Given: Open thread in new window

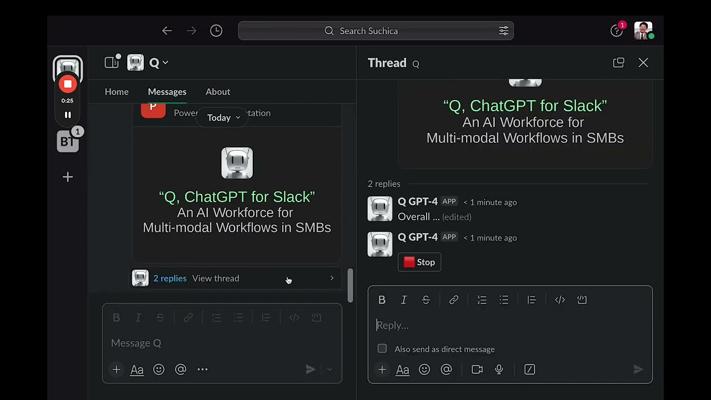Looking at the screenshot, I should point(618,63).
